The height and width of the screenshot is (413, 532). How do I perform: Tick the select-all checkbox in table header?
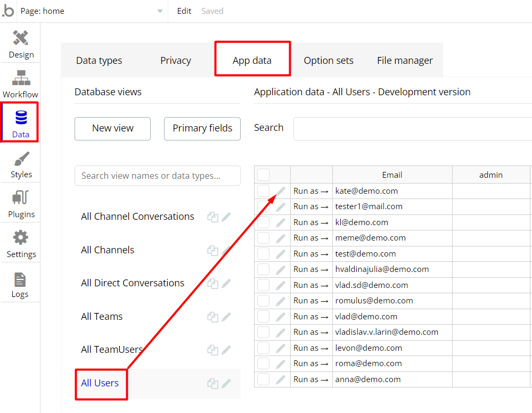pyautogui.click(x=263, y=175)
